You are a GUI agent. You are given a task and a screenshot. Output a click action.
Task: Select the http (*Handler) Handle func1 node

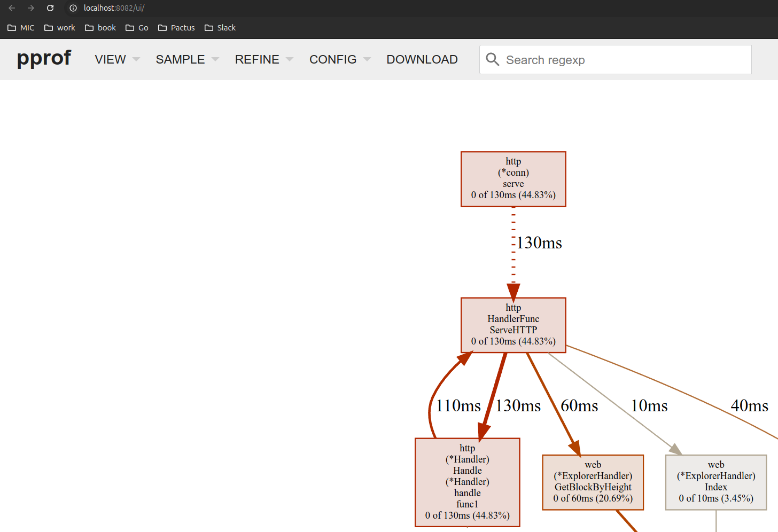[468, 482]
